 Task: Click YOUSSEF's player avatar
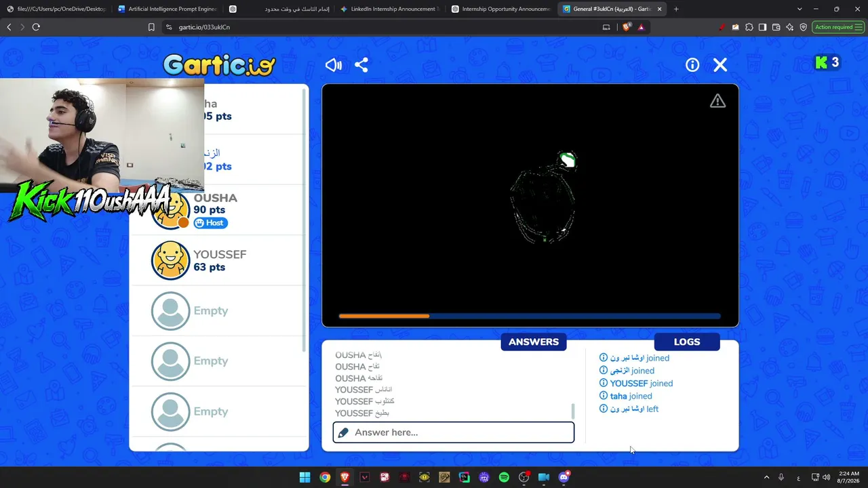tap(170, 260)
